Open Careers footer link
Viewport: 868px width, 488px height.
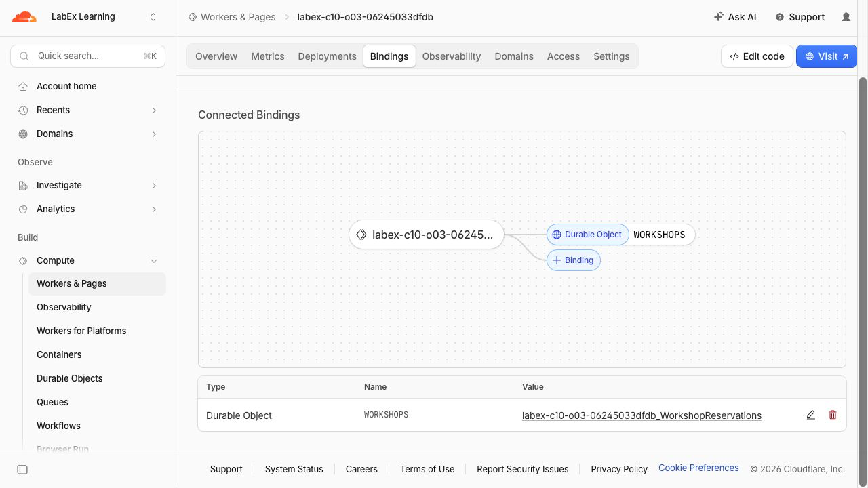click(x=361, y=469)
